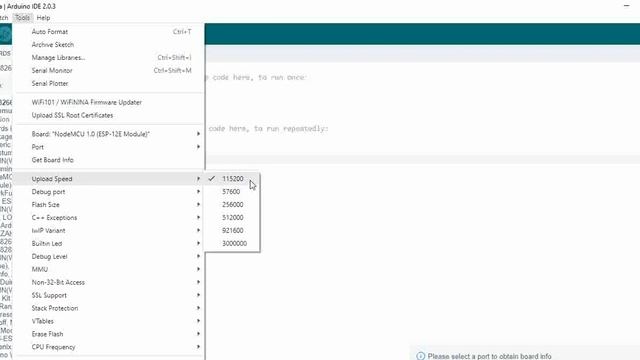Expand the Board NodeMCU 1.0 submenu
This screenshot has height=360, width=640.
(108, 134)
